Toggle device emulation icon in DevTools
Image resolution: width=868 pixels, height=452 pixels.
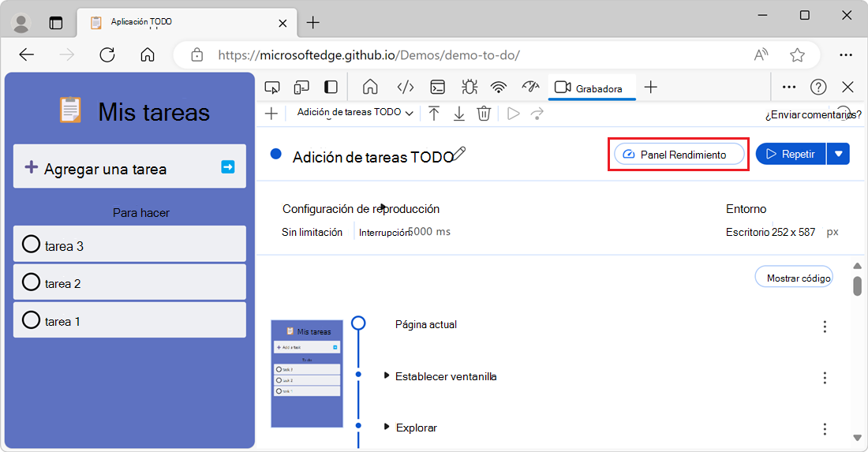click(301, 88)
